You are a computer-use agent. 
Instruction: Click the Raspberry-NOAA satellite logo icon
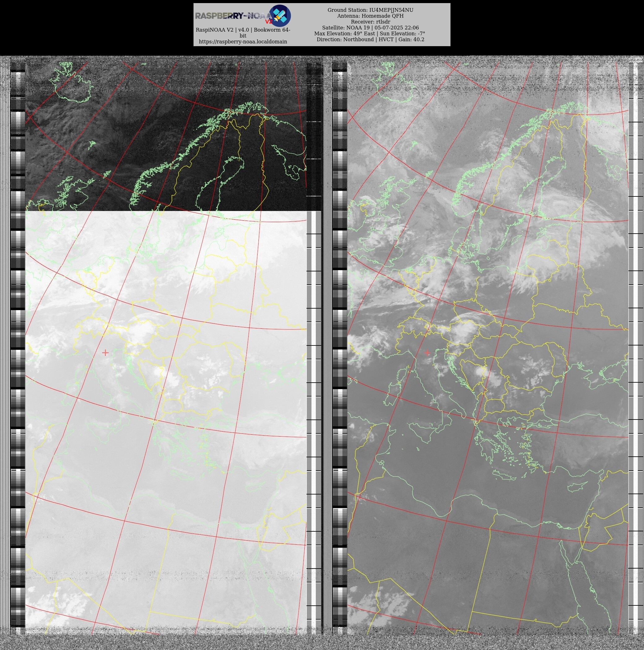[280, 15]
